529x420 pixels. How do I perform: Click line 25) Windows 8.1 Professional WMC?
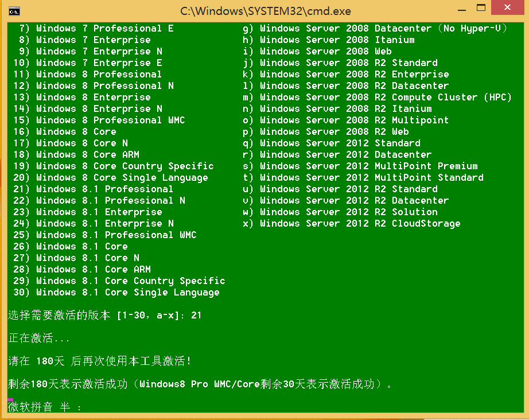tap(105, 235)
